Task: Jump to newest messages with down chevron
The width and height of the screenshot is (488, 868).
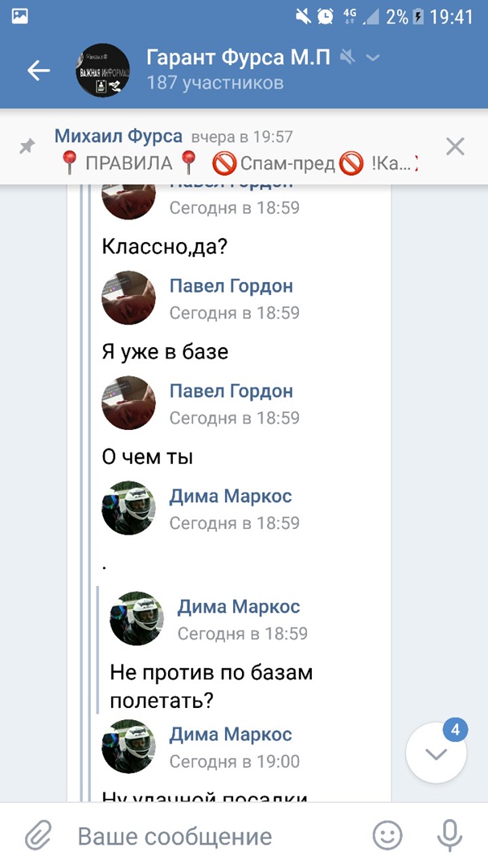Action: (x=436, y=753)
